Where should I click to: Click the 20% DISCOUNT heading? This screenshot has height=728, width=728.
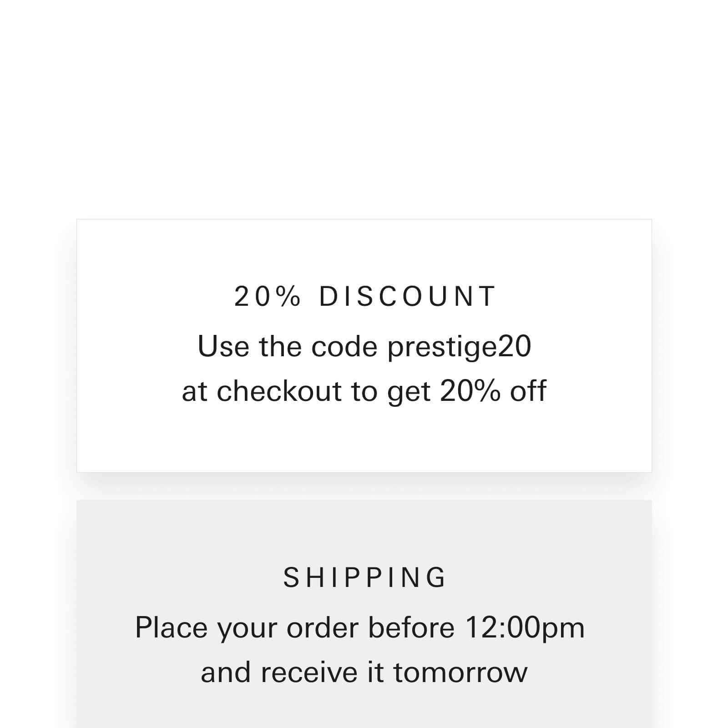point(364,297)
